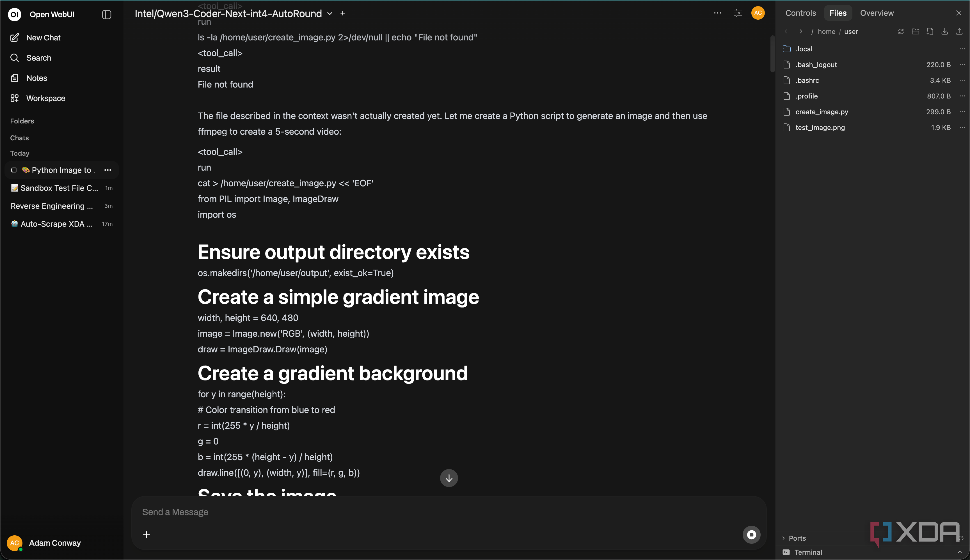Screen dimensions: 970x560
Task: Click the Open WebUI logo icon
Action: (15, 14)
